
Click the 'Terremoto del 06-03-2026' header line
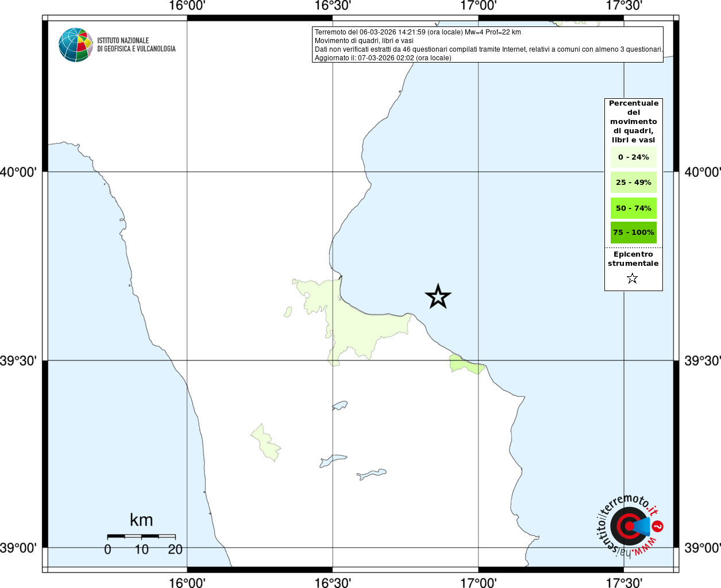click(x=418, y=32)
